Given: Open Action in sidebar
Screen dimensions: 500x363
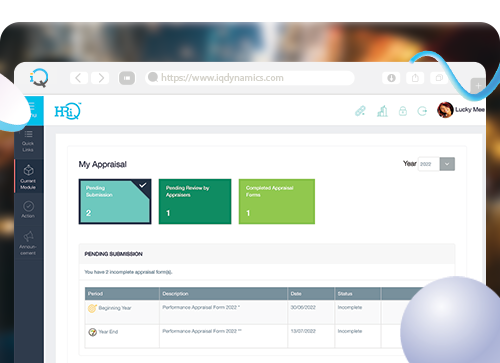Looking at the screenshot, I should 28,209.
